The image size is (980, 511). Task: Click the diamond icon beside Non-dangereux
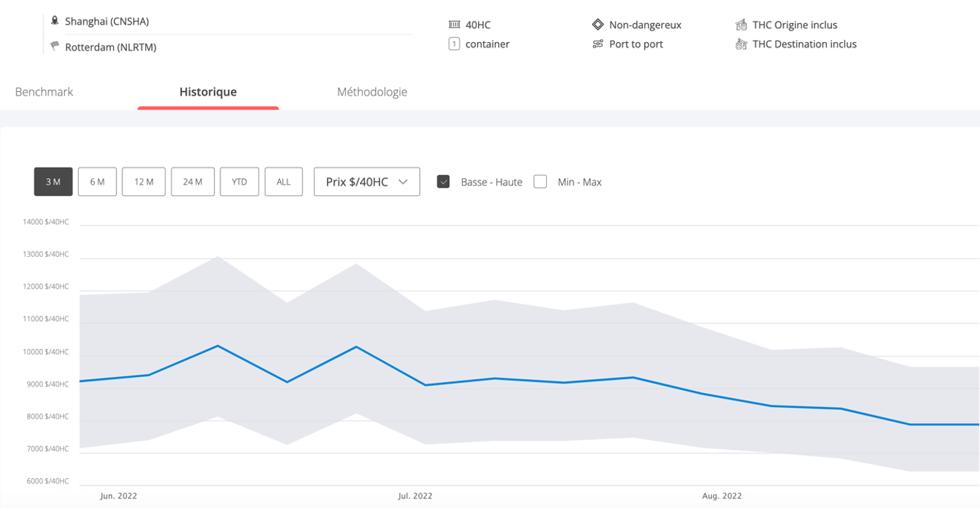coord(597,25)
